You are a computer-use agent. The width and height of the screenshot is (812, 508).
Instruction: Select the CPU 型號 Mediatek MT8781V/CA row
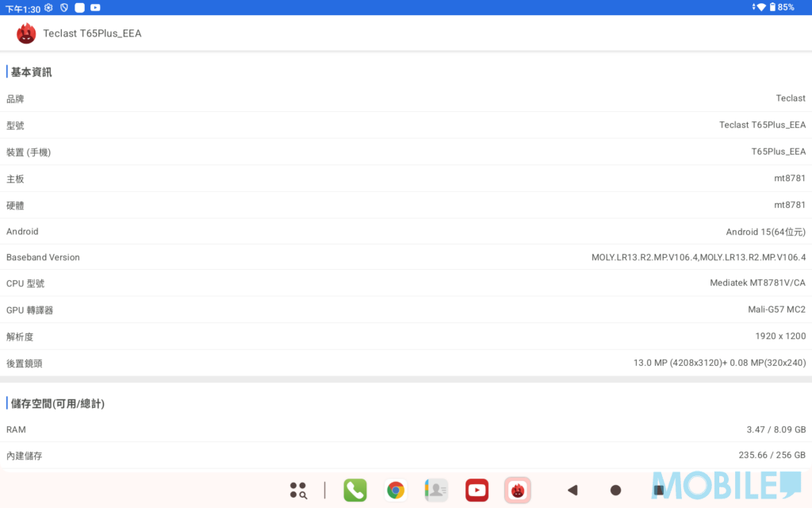[406, 283]
